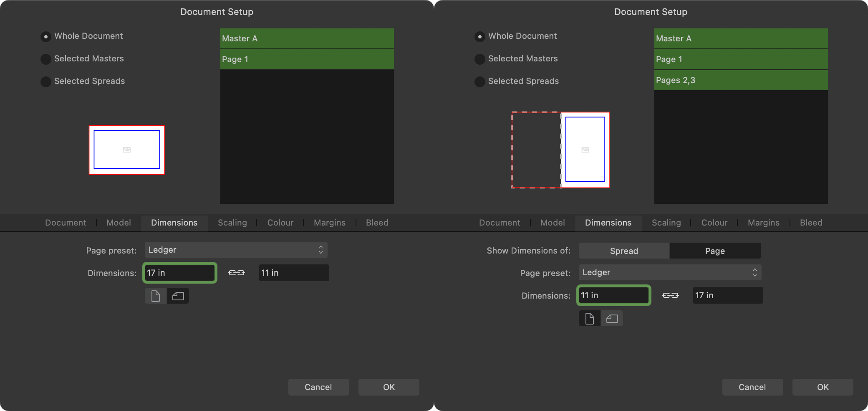The height and width of the screenshot is (411, 868).
Task: Unlink width and height in right dialog
Action: tap(671, 295)
